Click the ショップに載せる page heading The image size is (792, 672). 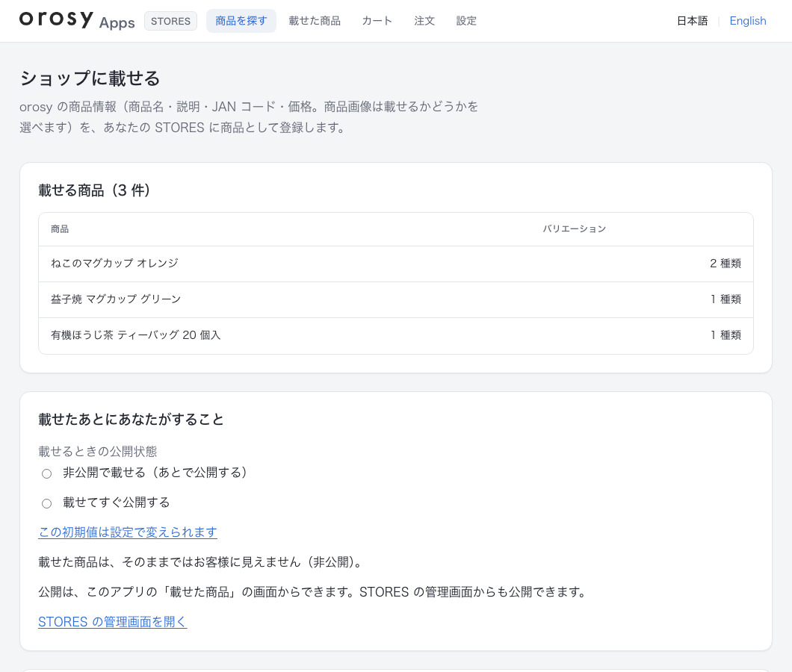[x=90, y=78]
